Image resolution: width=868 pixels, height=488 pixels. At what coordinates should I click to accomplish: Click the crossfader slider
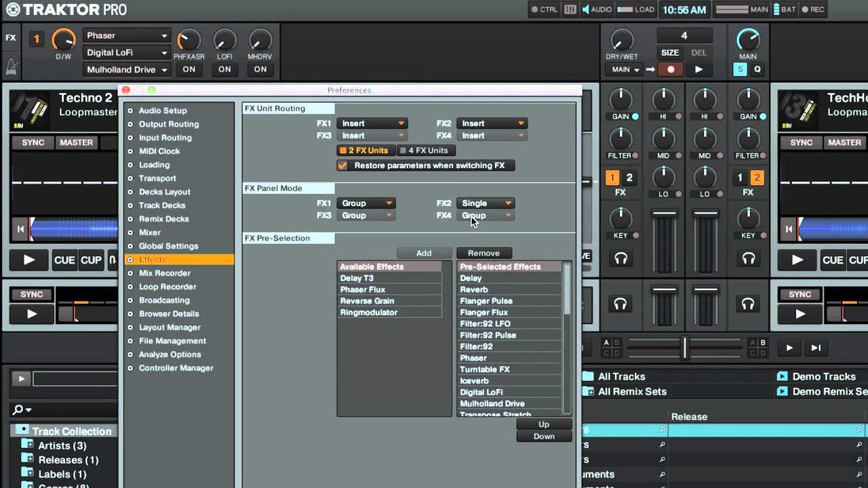(x=685, y=348)
